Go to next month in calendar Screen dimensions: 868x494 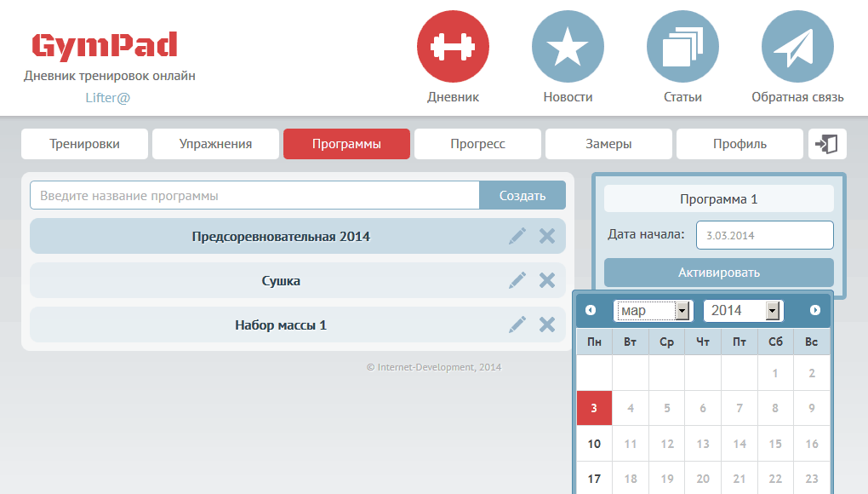(815, 311)
